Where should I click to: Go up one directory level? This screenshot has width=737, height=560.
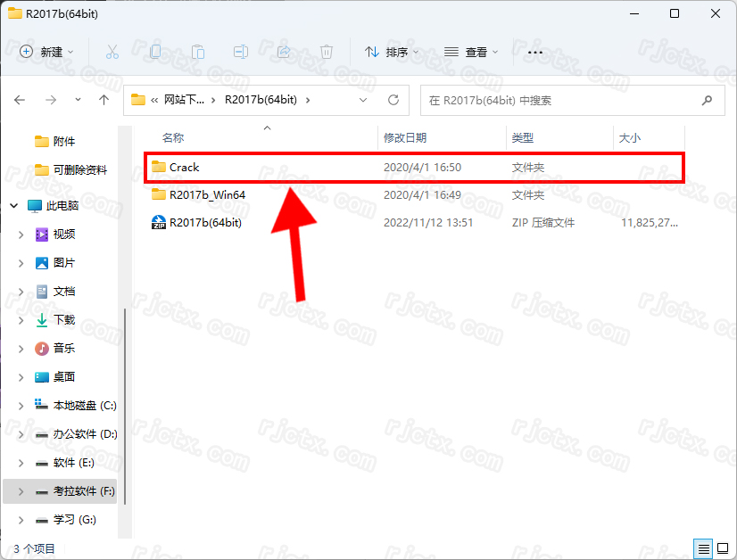click(x=104, y=100)
